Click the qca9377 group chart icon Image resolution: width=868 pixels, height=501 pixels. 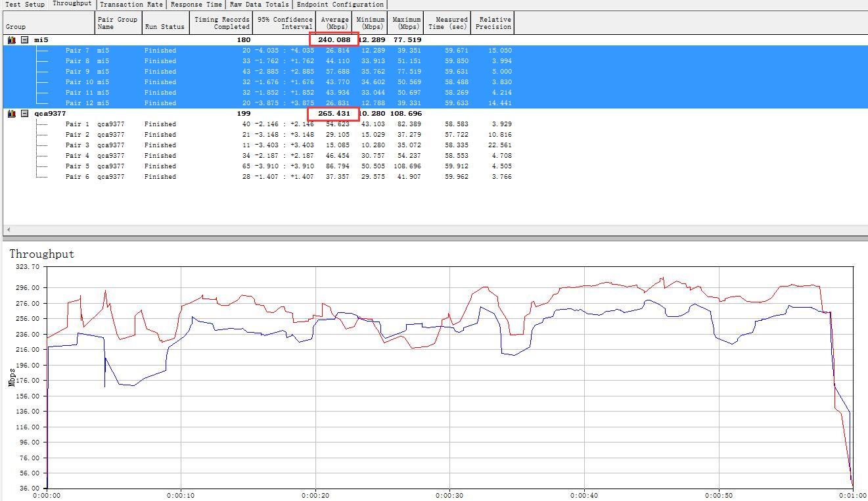11,114
